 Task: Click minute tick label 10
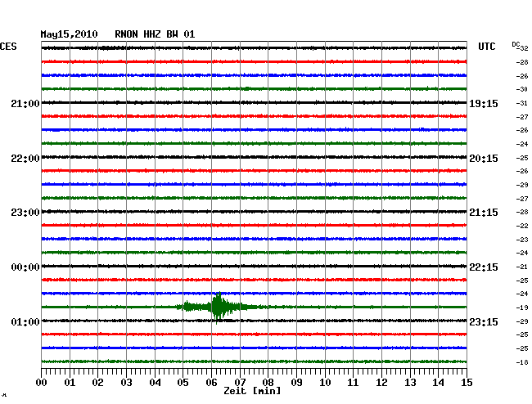325,383
